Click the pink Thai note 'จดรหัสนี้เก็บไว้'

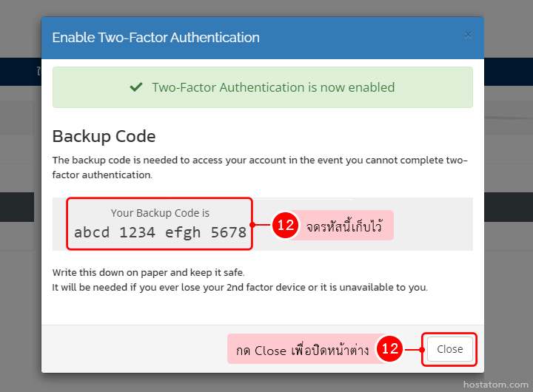point(346,225)
